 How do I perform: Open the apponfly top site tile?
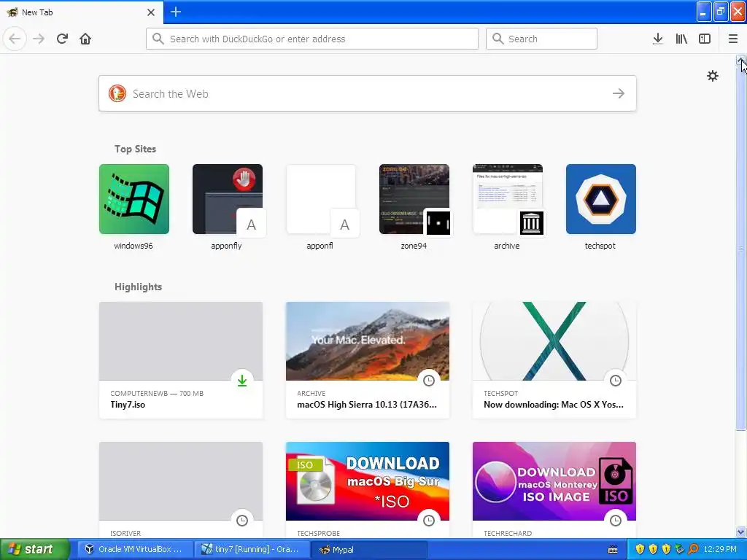tap(228, 207)
